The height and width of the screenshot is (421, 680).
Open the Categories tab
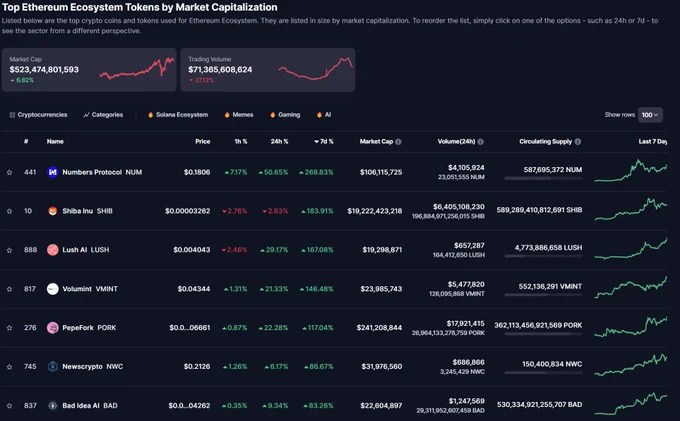[103, 115]
